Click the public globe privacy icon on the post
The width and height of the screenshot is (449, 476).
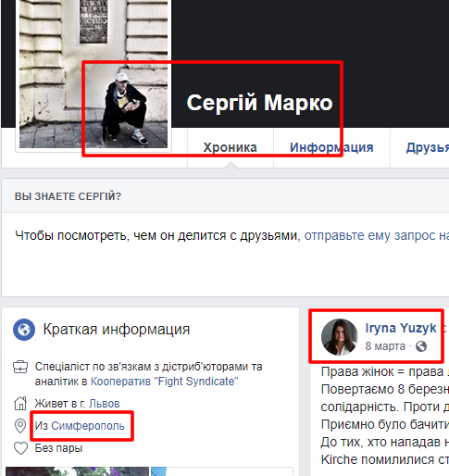click(x=421, y=346)
